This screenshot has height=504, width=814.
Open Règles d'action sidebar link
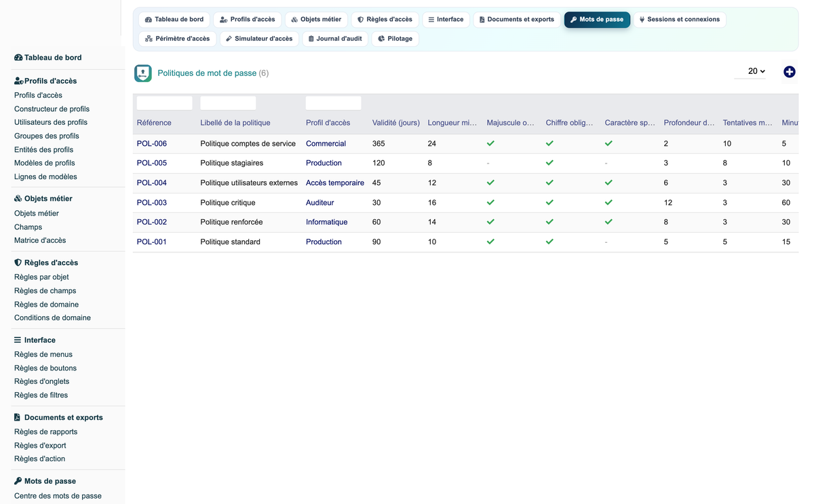39,459
